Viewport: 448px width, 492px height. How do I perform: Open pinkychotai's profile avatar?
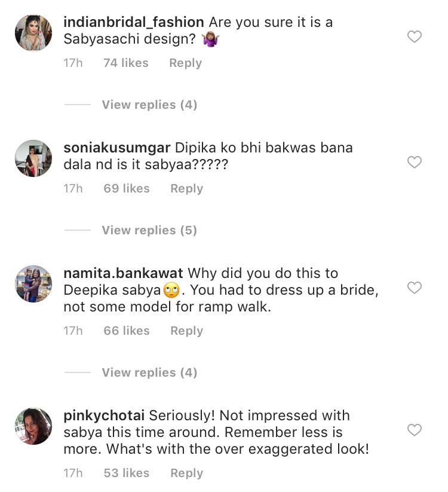[33, 426]
